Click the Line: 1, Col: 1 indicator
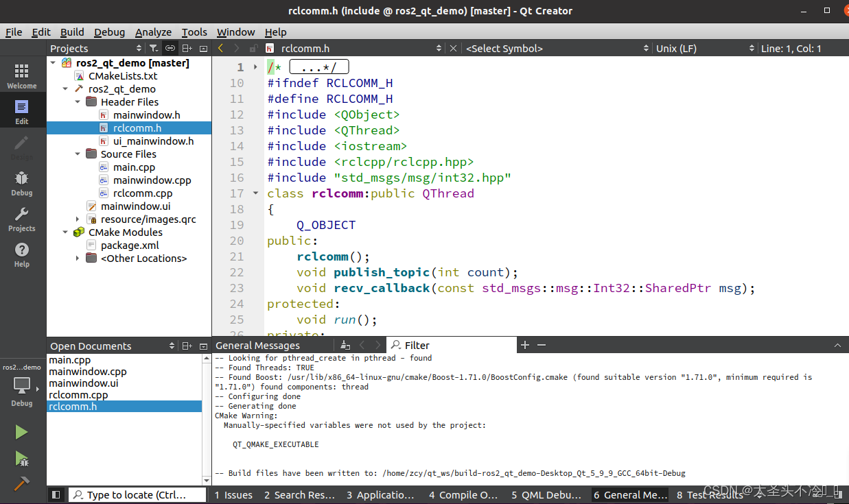Viewport: 849px width, 504px height. [791, 48]
